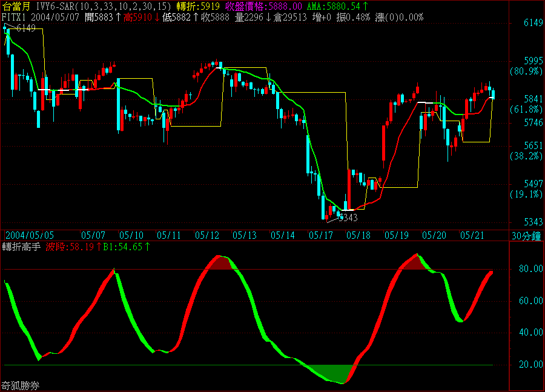Click the 倉29513 open interest value
The height and width of the screenshot is (392, 545).
click(x=290, y=18)
